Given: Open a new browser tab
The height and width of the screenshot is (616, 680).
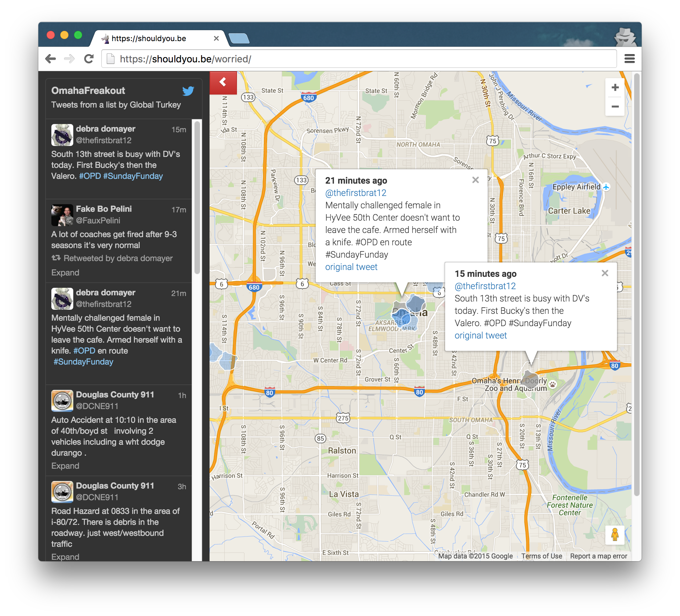Looking at the screenshot, I should (239, 39).
